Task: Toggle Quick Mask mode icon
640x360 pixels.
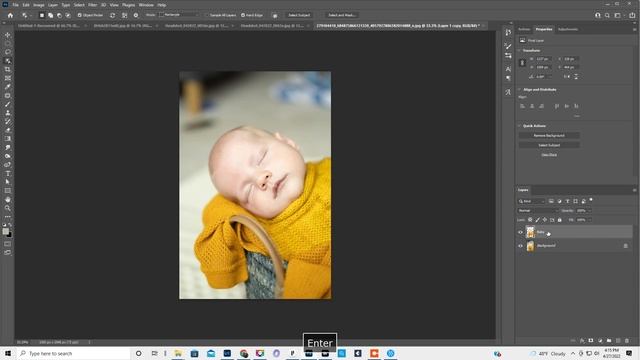Action: (x=8, y=244)
